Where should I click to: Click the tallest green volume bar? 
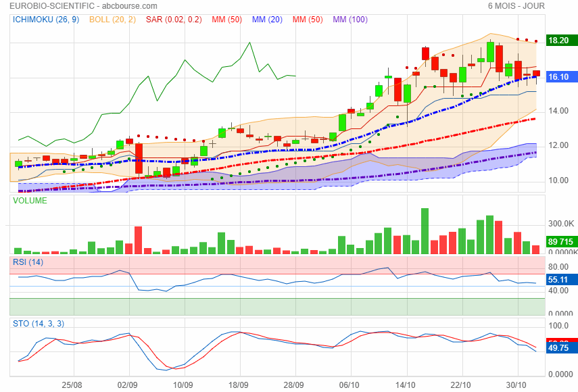[425, 231]
